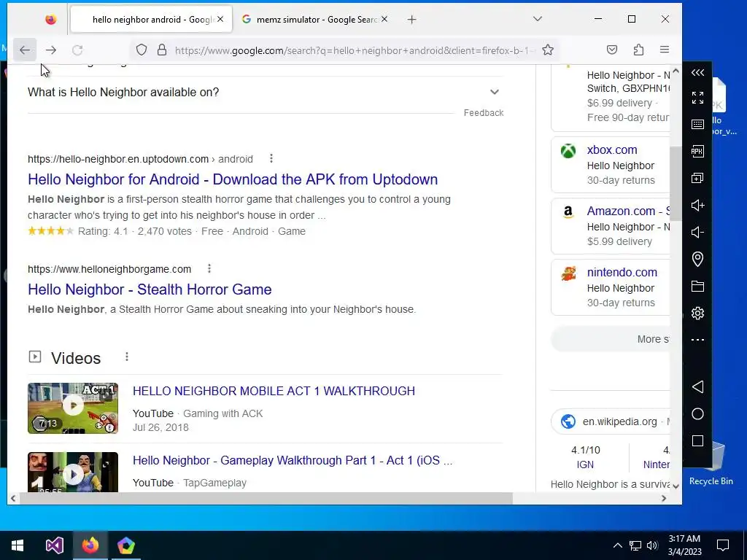Open the Recycle Bin on desktop
This screenshot has height=560, width=747.
tap(718, 464)
